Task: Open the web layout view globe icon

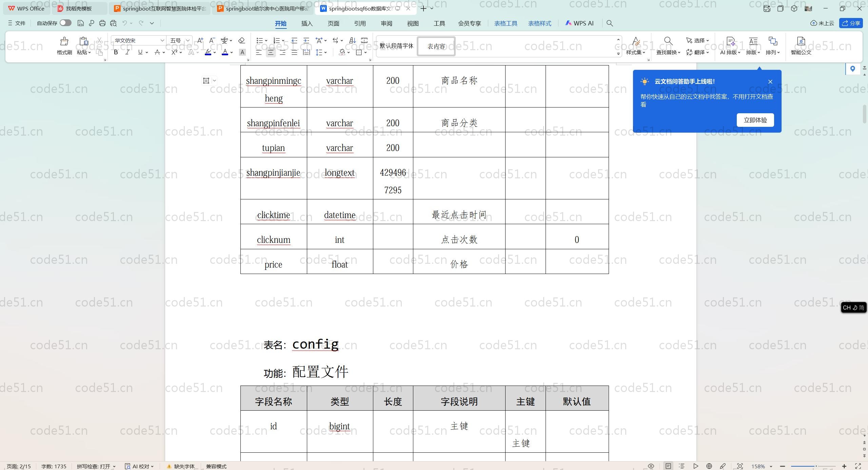Action: 709,466
